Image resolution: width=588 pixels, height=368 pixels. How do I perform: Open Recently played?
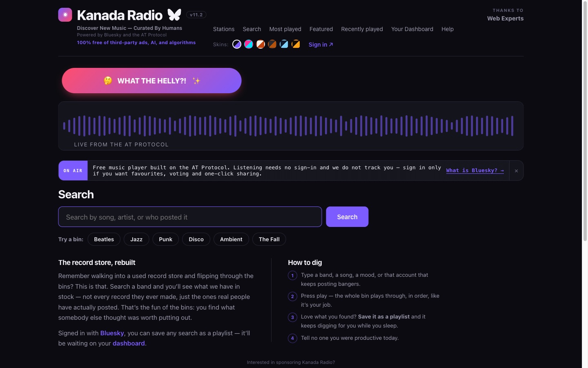click(x=362, y=29)
